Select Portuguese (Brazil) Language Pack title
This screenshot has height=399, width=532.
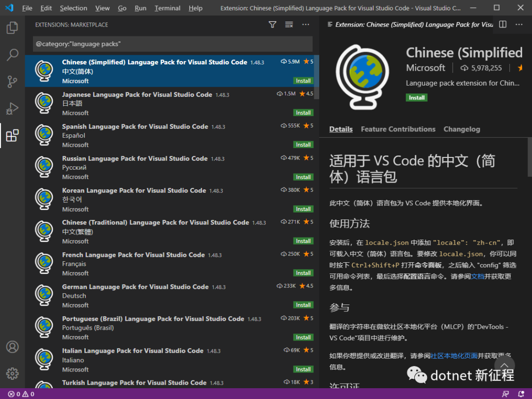point(153,319)
